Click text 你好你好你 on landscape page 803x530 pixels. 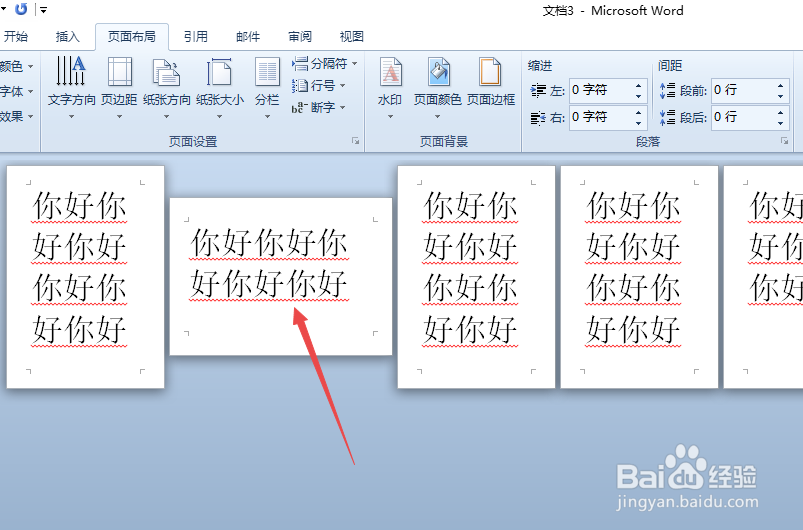click(x=269, y=242)
